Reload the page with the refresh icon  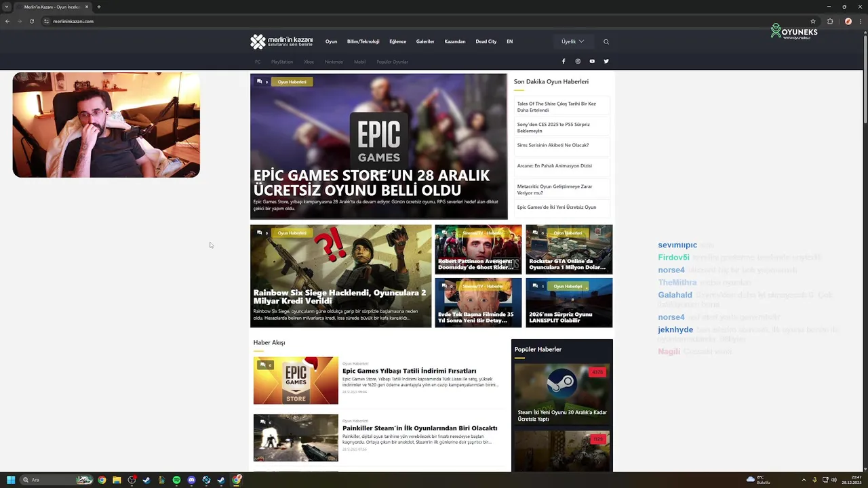(31, 21)
